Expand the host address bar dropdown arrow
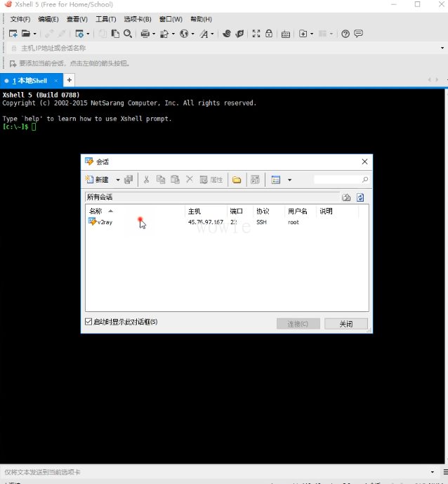This screenshot has height=484, width=448. [x=441, y=48]
